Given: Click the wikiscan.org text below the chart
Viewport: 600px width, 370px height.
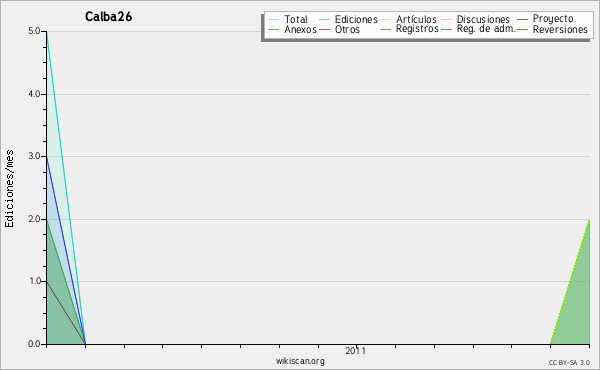Looking at the screenshot, I should (300, 361).
